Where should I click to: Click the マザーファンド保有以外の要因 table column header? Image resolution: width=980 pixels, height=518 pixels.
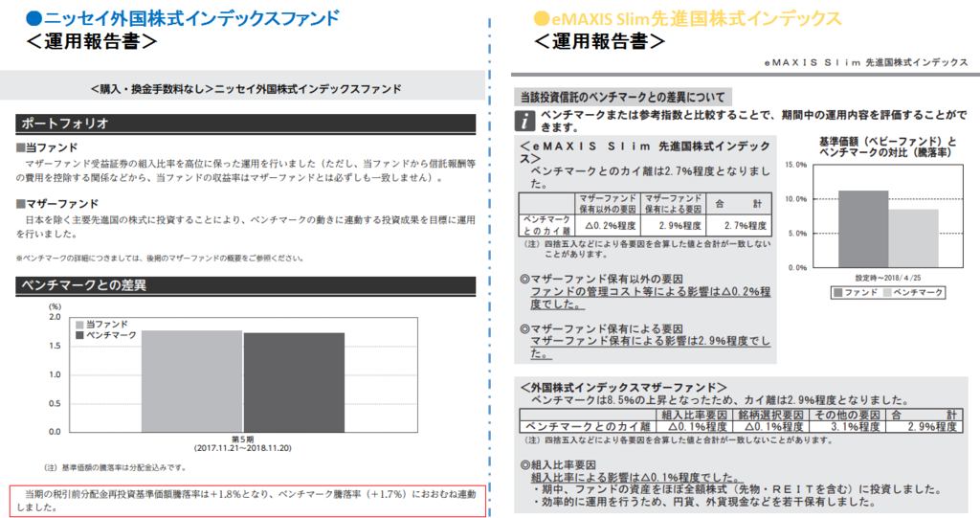tap(608, 204)
